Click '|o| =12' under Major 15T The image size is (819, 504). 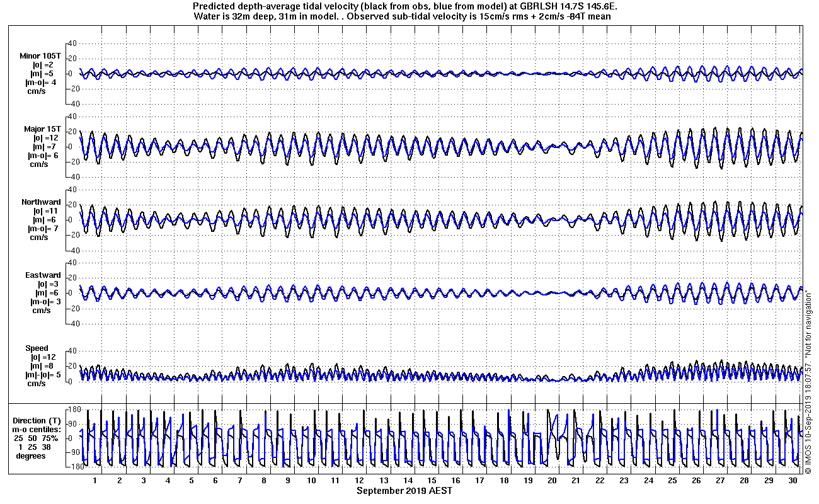(46, 137)
